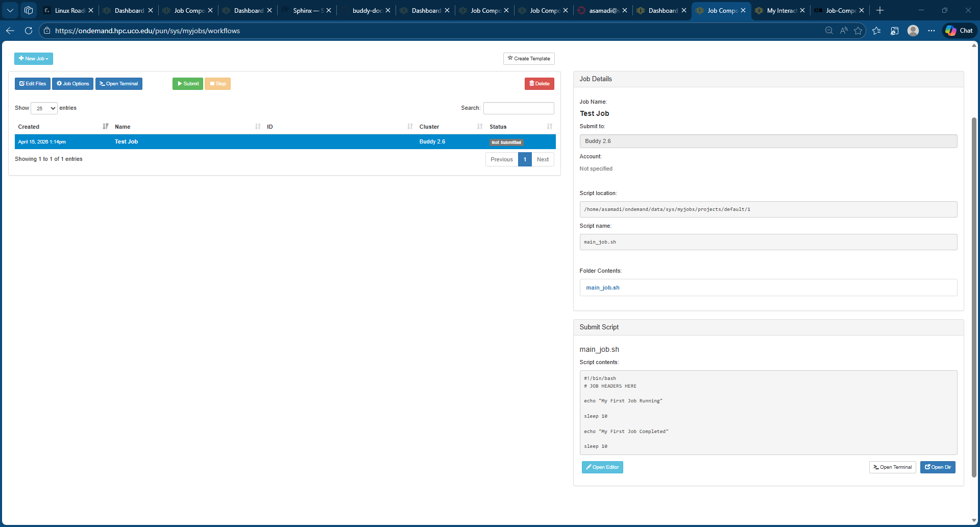The image size is (980, 527).
Task: Toggle the read aloud icon
Action: coord(844,31)
